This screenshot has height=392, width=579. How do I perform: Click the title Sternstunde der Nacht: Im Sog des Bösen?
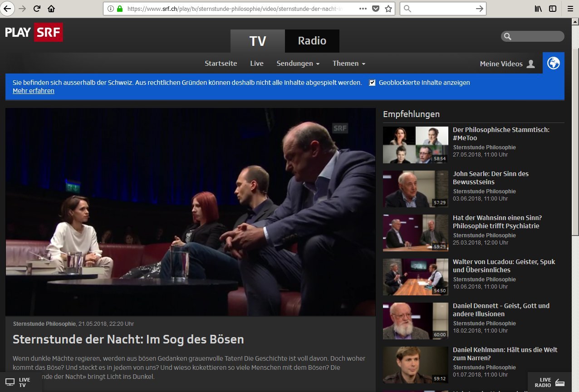pyautogui.click(x=128, y=339)
